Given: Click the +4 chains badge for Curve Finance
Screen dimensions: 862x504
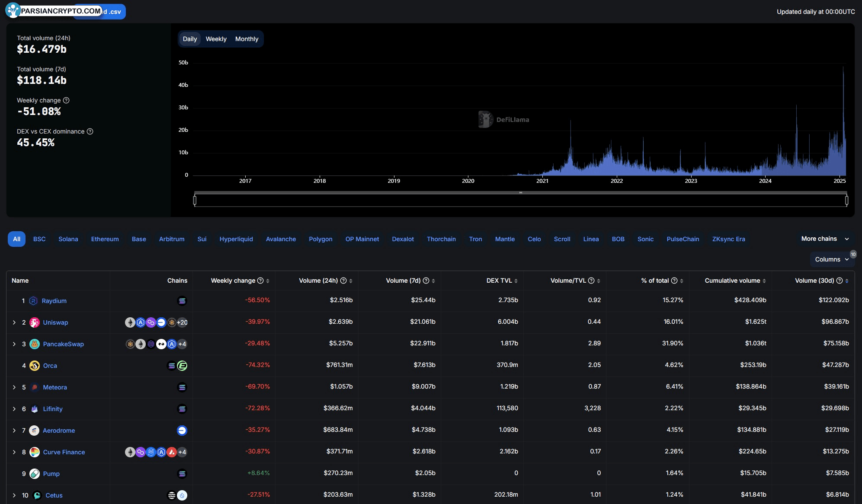Looking at the screenshot, I should [x=182, y=452].
